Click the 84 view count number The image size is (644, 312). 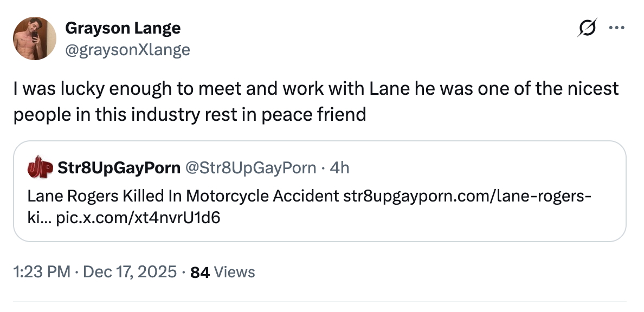pyautogui.click(x=201, y=271)
